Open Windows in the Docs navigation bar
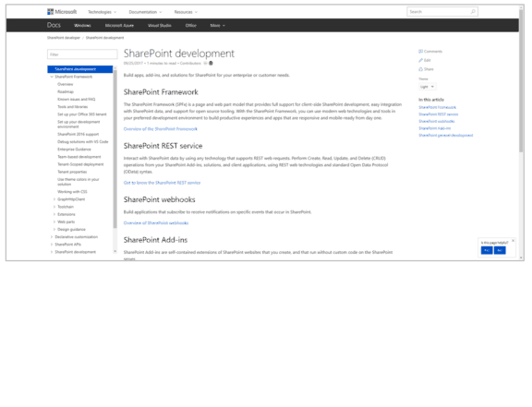Viewport: 532px width, 407px height. click(82, 26)
